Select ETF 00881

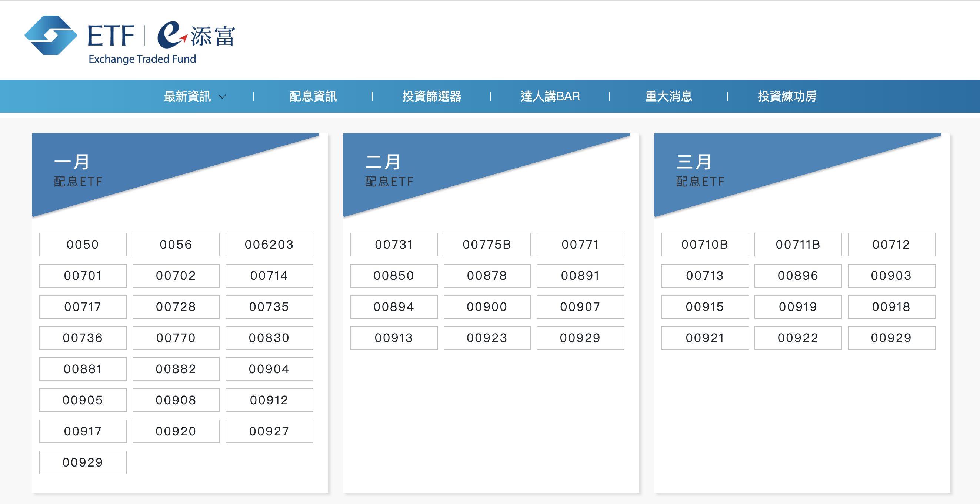[83, 369]
